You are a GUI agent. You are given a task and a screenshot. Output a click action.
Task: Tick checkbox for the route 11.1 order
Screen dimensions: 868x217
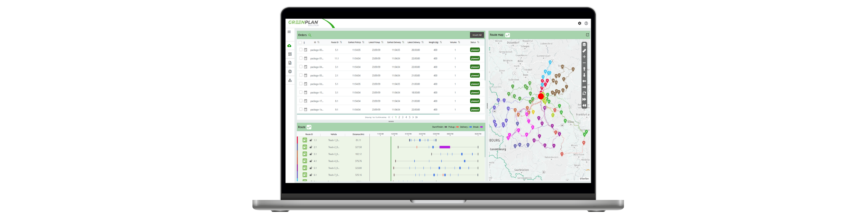coord(301,58)
